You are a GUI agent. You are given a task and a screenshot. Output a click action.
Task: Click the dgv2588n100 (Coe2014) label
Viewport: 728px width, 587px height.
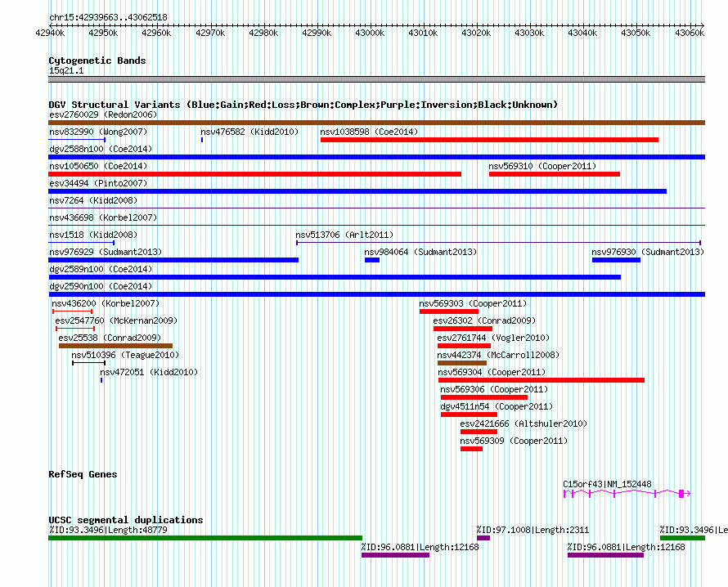[101, 149]
